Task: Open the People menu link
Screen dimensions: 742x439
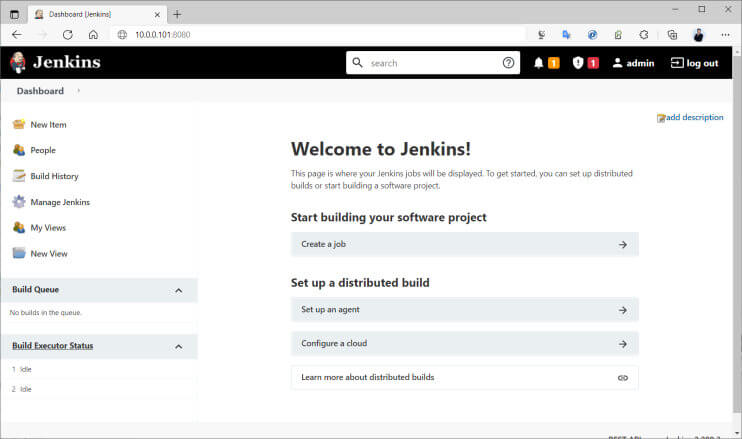Action: (x=43, y=150)
